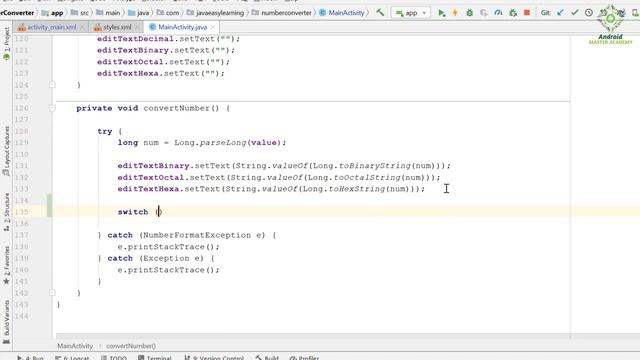Screen dimensions: 640x360
Task: Click the javaeasylearning breadcrumb folder
Action: tap(215, 13)
